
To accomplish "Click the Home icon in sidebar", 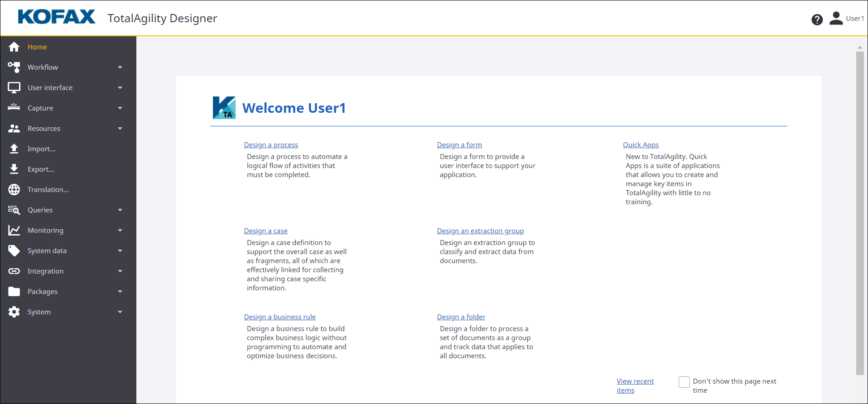I will [x=14, y=47].
